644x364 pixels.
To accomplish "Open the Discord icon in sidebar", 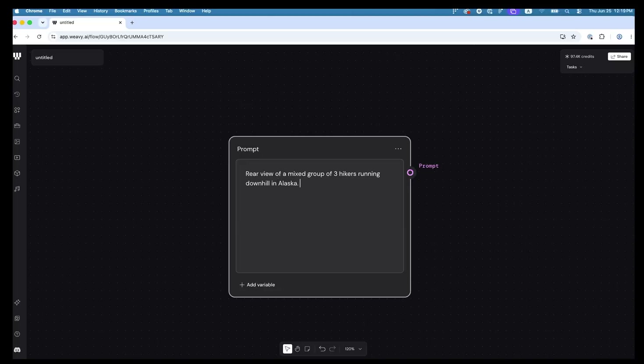I will (17, 350).
